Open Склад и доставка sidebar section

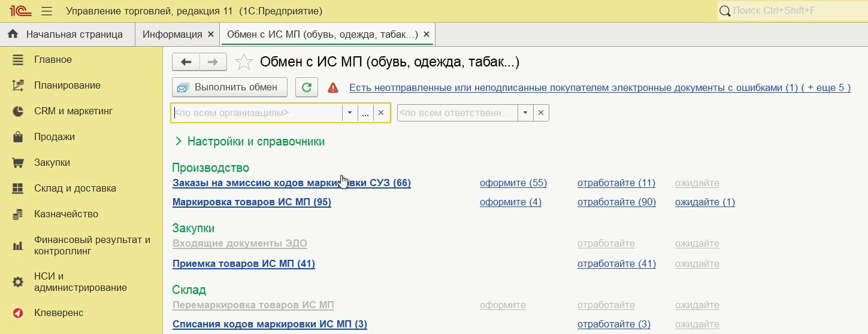coord(75,188)
